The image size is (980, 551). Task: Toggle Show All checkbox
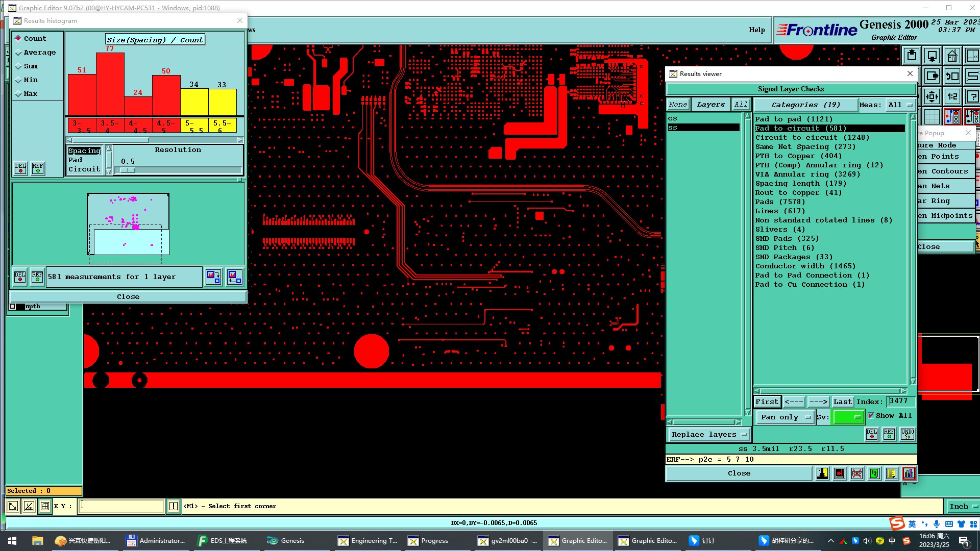tap(871, 415)
